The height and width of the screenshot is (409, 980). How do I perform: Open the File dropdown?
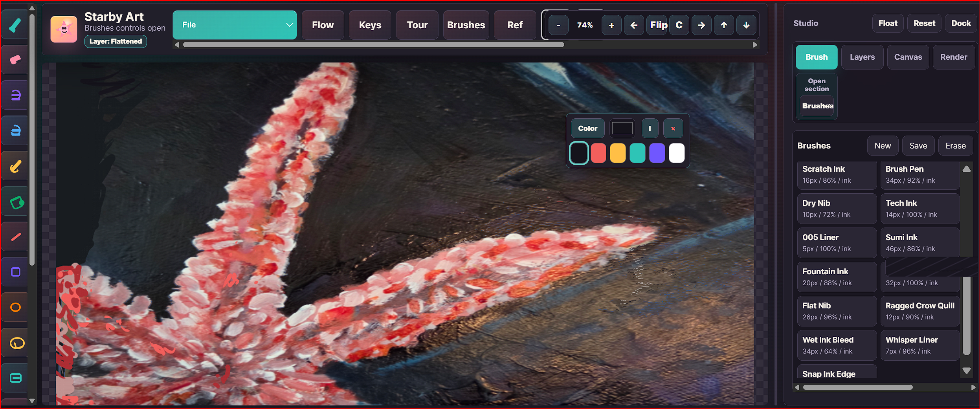pos(235,25)
